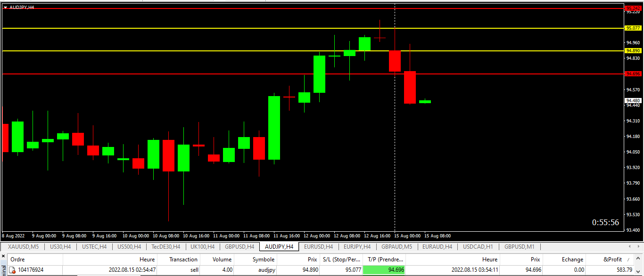
Task: Switch to the XAUUSD,M5 chart tab
Action: point(23,246)
